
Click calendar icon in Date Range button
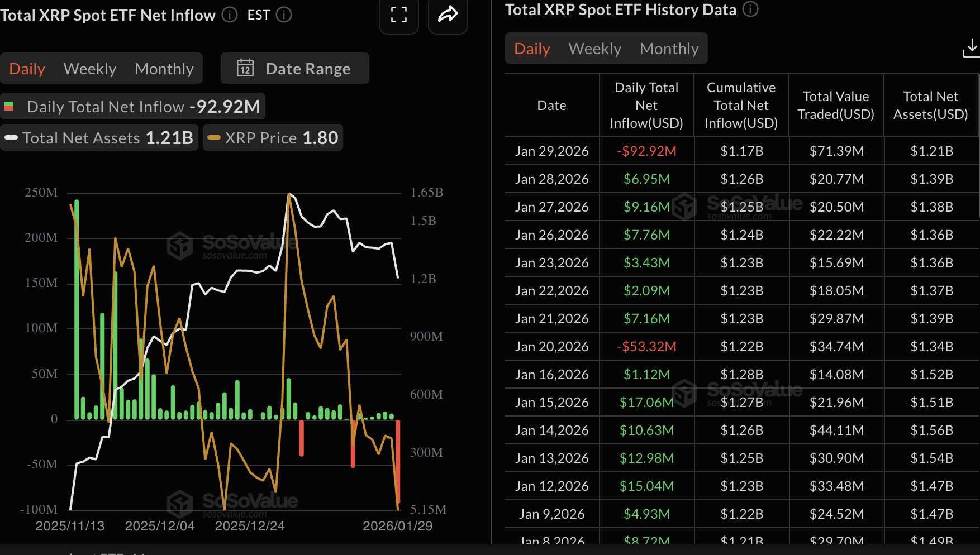click(x=245, y=68)
